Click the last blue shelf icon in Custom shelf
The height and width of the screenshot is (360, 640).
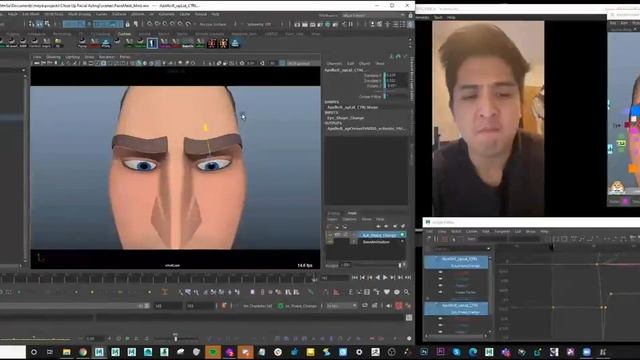(x=235, y=43)
